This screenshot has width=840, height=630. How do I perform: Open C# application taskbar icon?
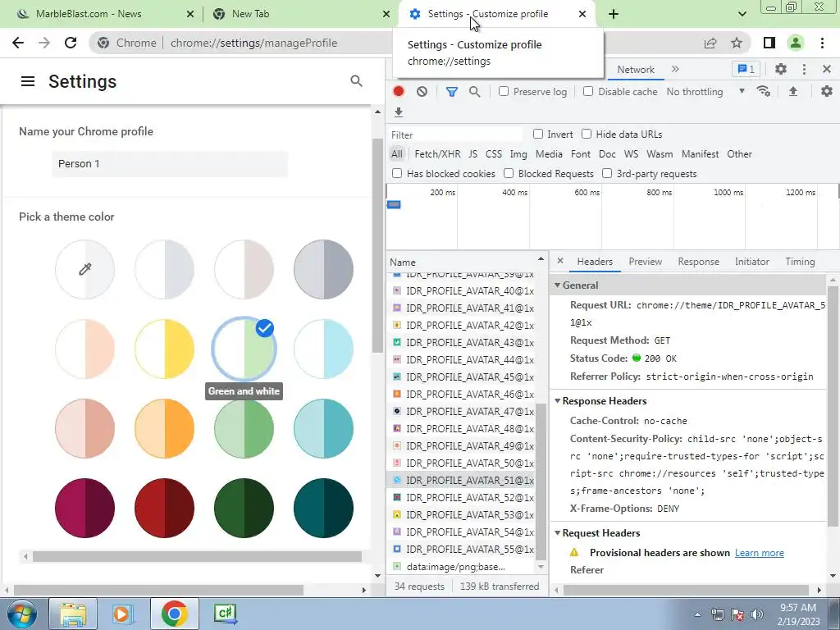pos(225,614)
